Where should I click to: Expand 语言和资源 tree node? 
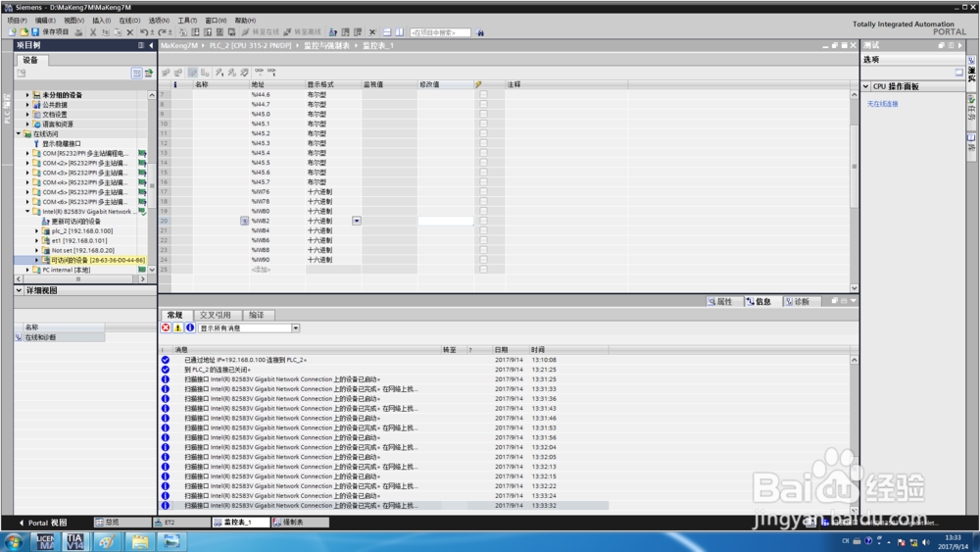(26, 125)
